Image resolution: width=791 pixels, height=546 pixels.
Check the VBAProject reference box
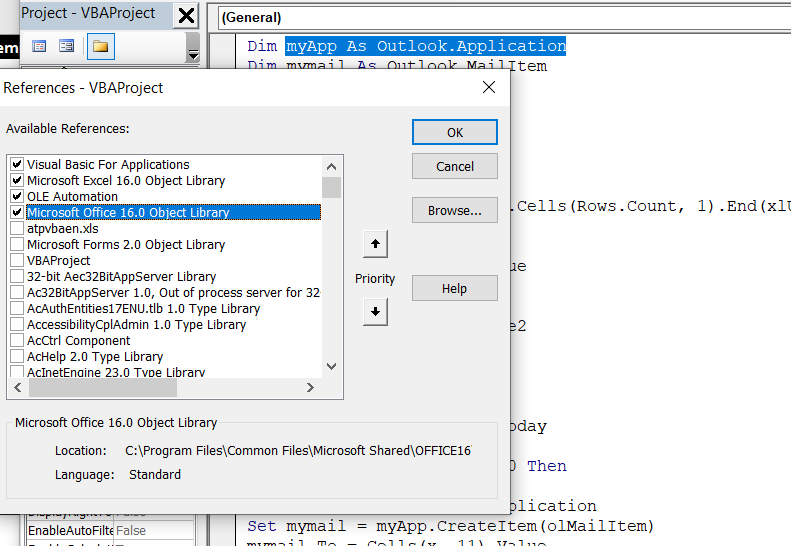pos(17,260)
